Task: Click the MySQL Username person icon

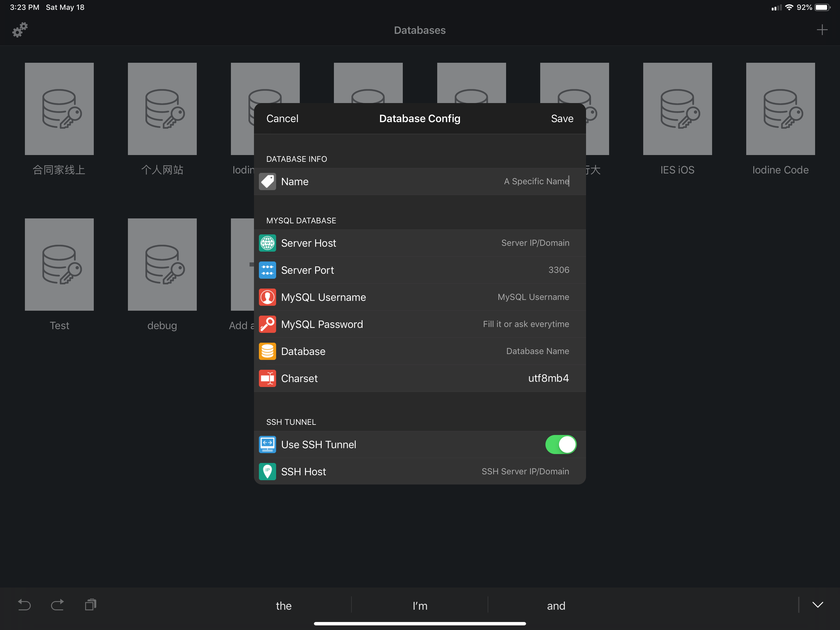Action: pos(267,297)
